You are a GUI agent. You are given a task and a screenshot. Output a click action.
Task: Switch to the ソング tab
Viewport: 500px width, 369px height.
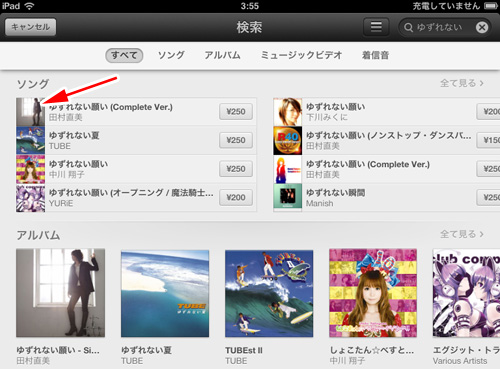coord(171,55)
